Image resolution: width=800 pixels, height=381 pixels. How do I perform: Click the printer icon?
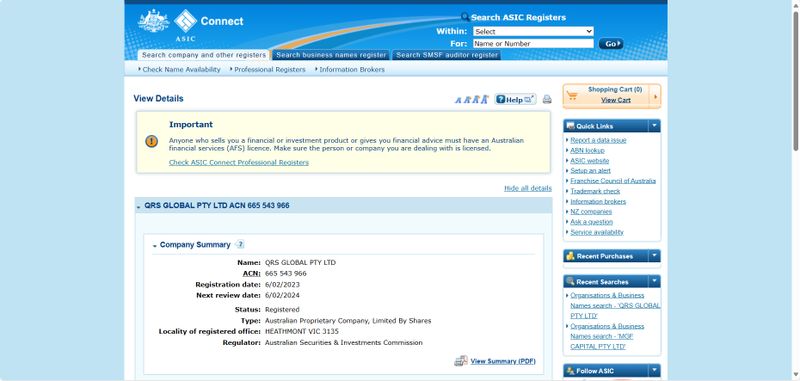(547, 99)
